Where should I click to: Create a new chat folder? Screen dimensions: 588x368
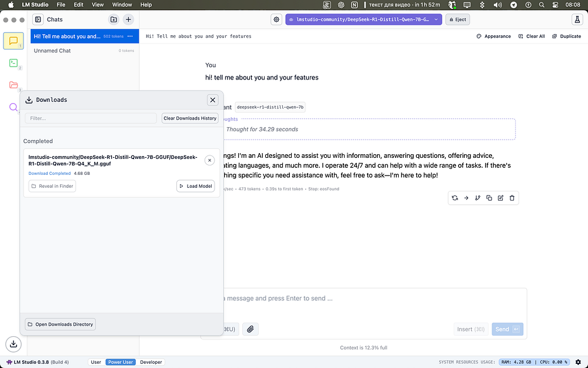[x=113, y=19]
